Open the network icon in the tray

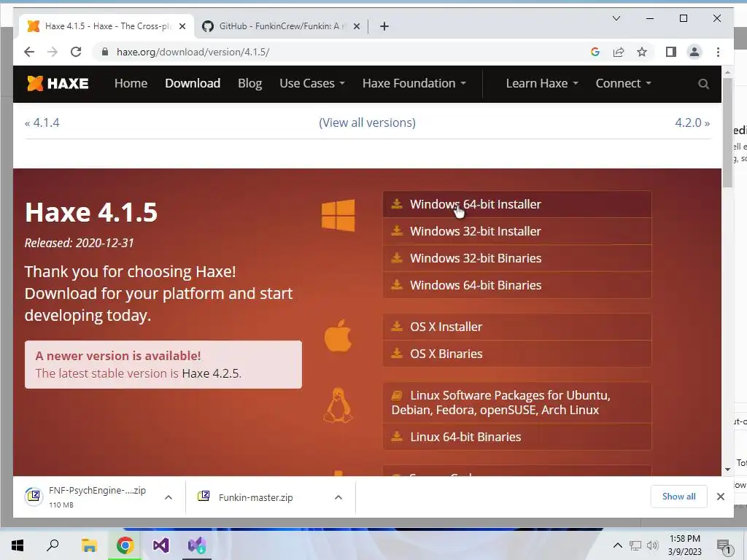635,545
